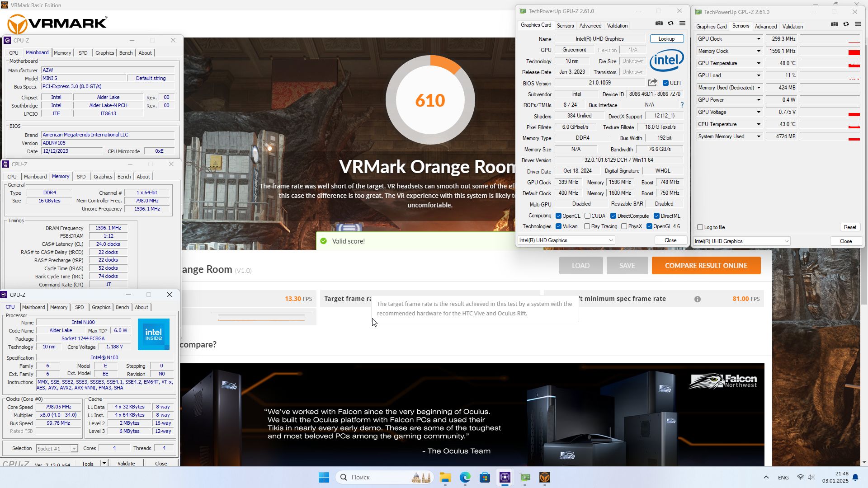Image resolution: width=868 pixels, height=488 pixels.
Task: Click Intel Inside logo in CPU-Z
Action: point(154,334)
